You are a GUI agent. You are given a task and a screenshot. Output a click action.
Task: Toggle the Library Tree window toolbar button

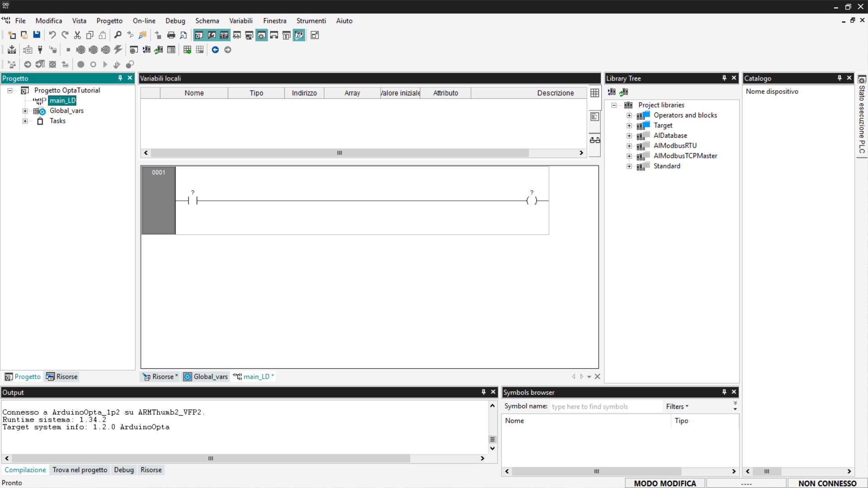click(224, 35)
